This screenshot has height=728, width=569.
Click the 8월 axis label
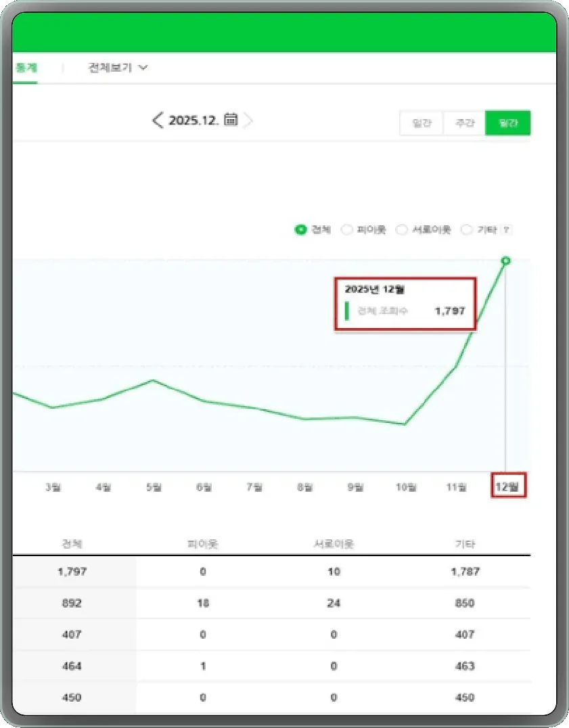pos(305,487)
